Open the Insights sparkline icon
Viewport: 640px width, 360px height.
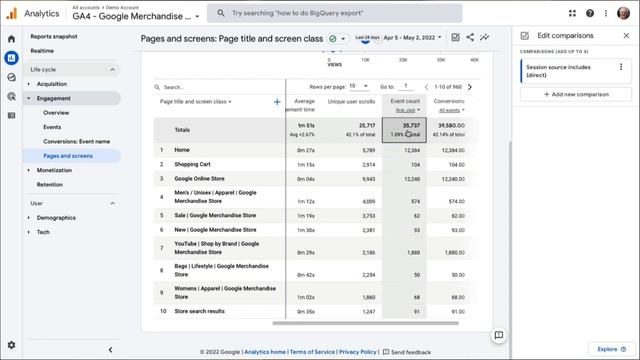tap(484, 38)
